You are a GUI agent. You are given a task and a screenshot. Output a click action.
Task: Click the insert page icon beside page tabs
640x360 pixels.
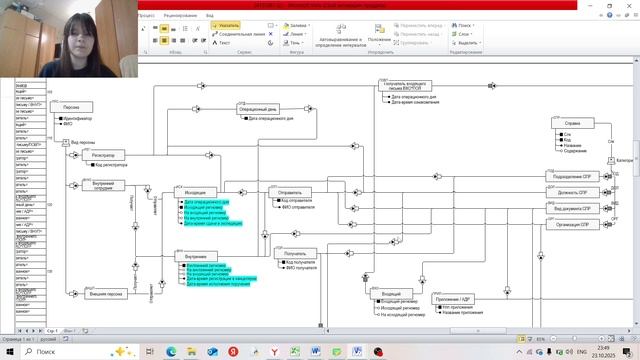[85, 331]
